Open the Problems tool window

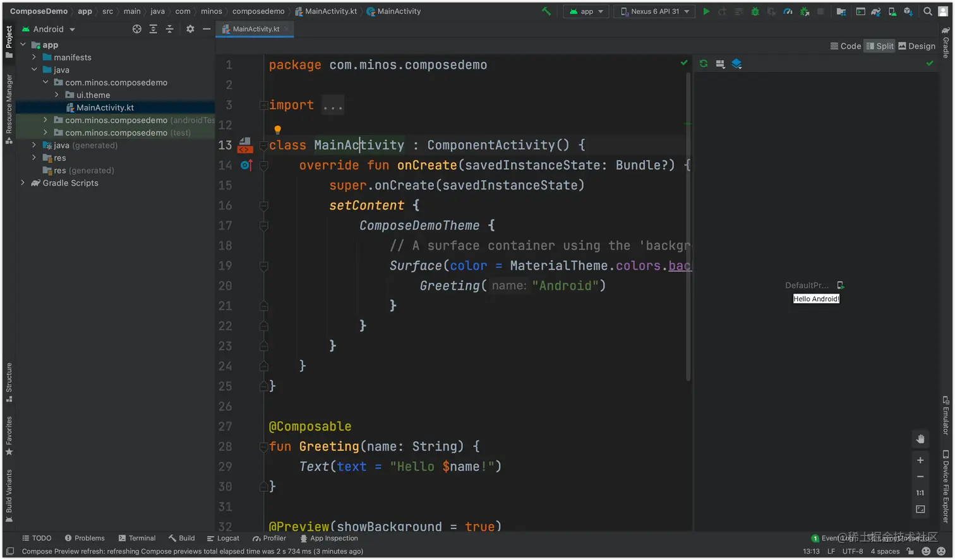pyautogui.click(x=85, y=539)
